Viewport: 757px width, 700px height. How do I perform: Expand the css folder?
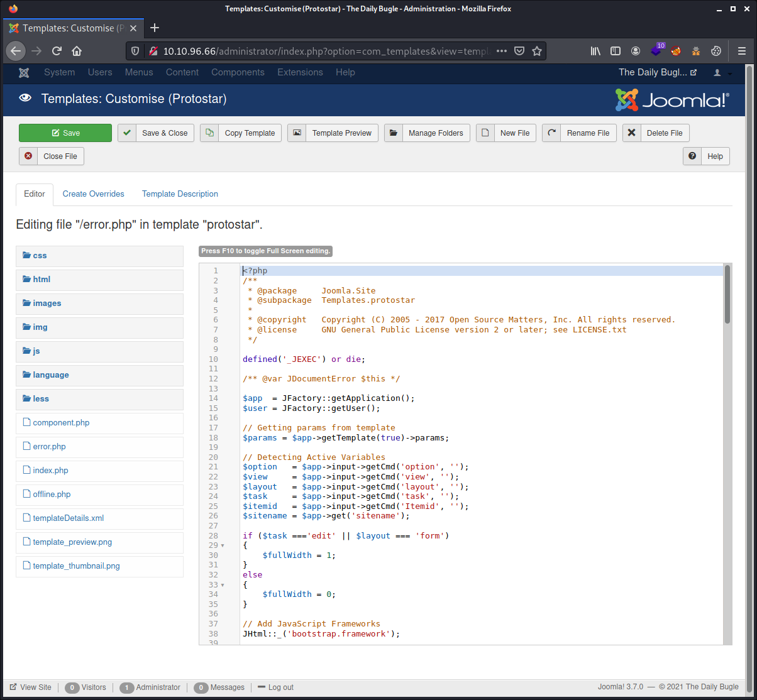pos(99,255)
